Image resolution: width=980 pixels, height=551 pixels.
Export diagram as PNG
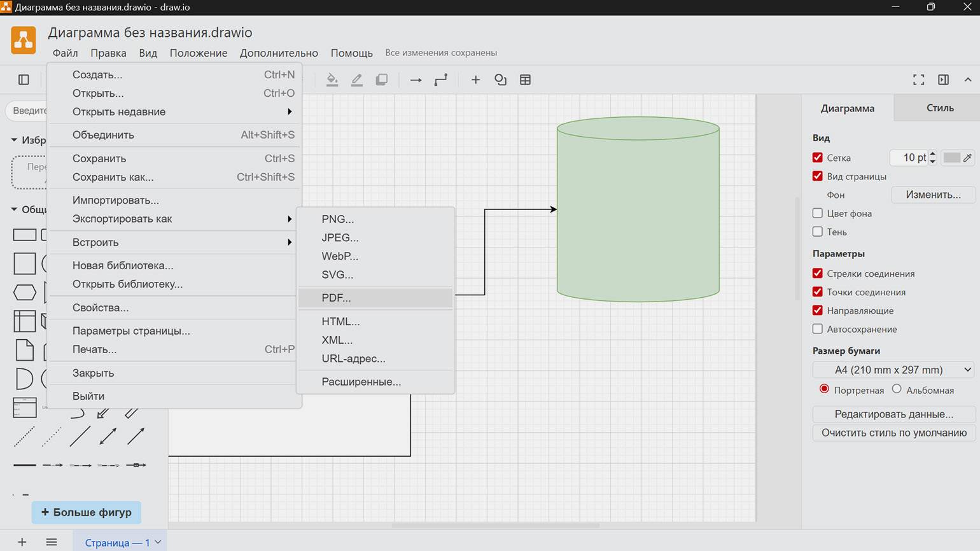tap(375, 219)
